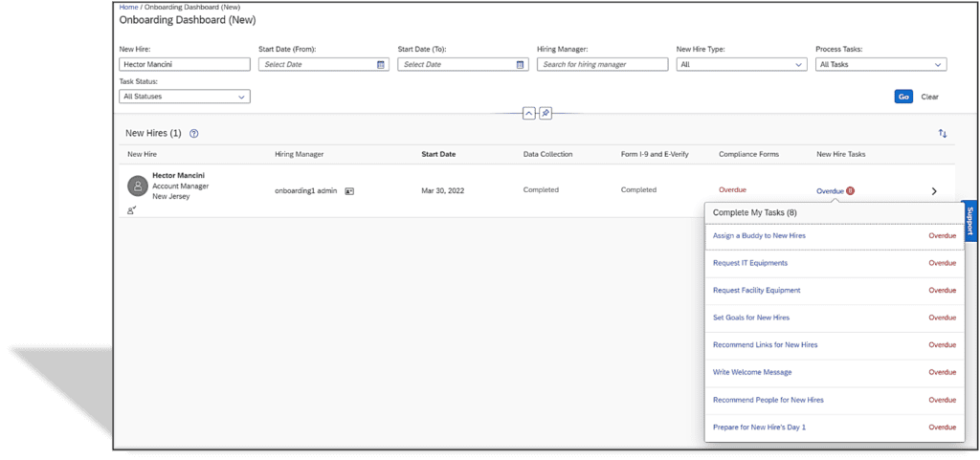The height and width of the screenshot is (460, 980).
Task: Click the small person status icon under Hector's avatar
Action: pyautogui.click(x=132, y=210)
